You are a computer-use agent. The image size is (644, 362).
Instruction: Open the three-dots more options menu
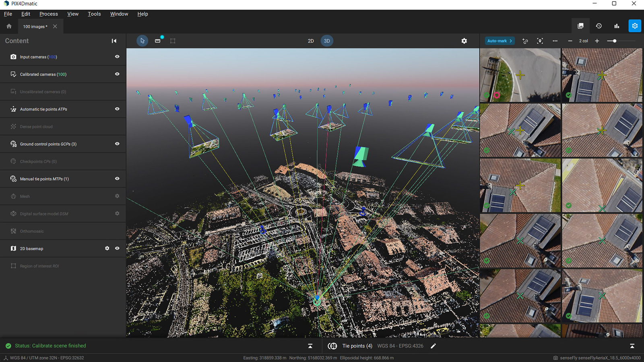(555, 41)
